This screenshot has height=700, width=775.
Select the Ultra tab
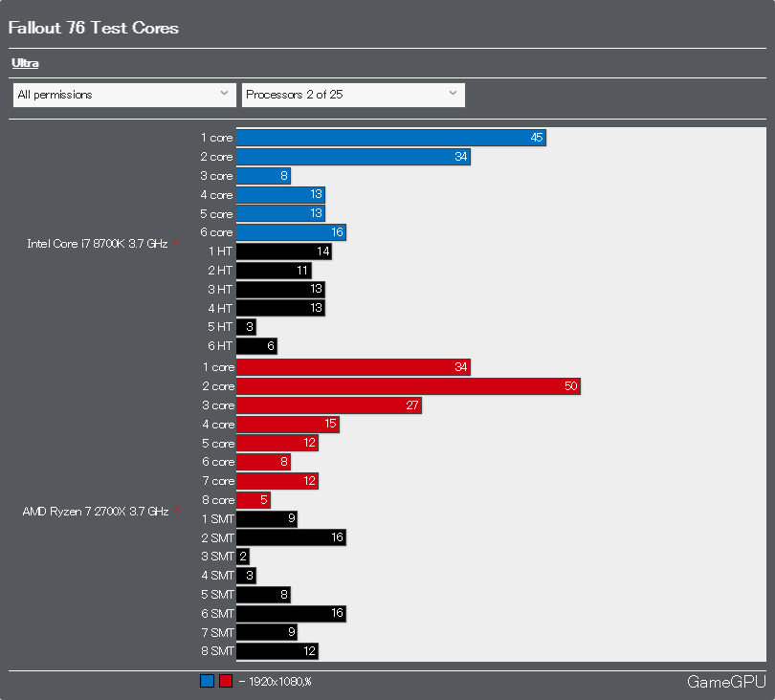(x=25, y=63)
